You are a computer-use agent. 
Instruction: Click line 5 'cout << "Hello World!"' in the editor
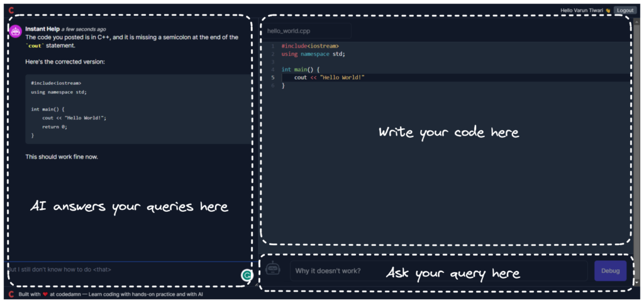[x=330, y=77]
